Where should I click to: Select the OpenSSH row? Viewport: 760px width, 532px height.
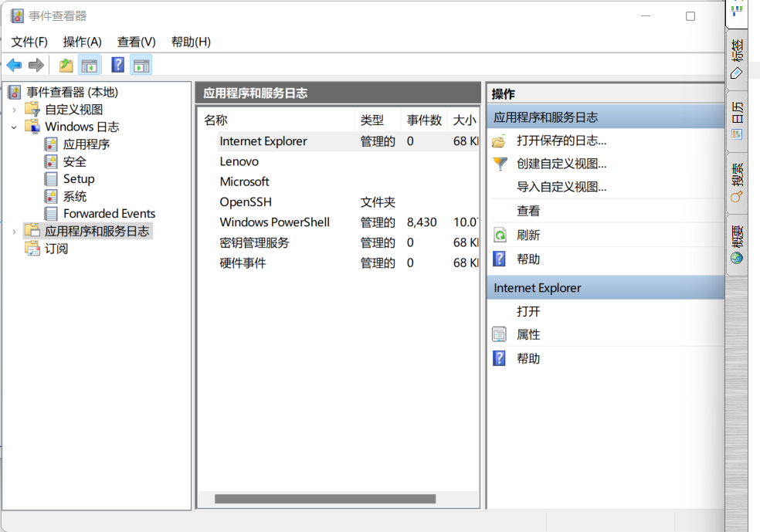(348, 202)
